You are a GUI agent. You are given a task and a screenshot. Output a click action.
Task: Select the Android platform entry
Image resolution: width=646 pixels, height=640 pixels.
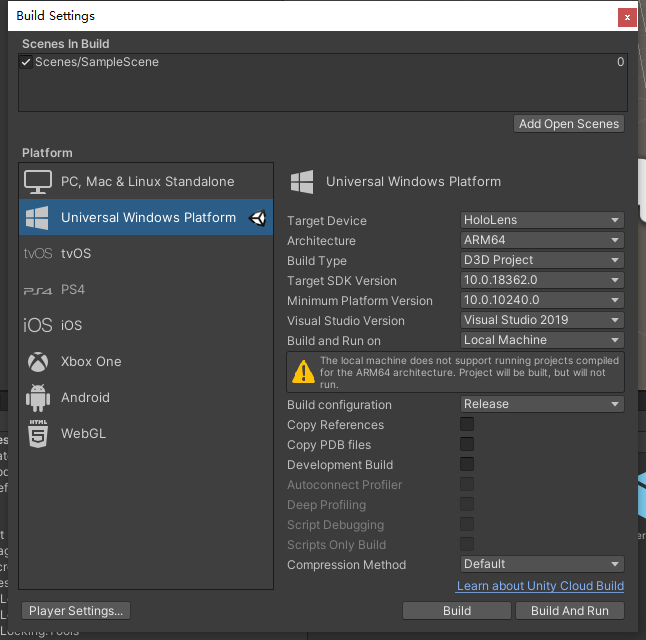coord(146,397)
